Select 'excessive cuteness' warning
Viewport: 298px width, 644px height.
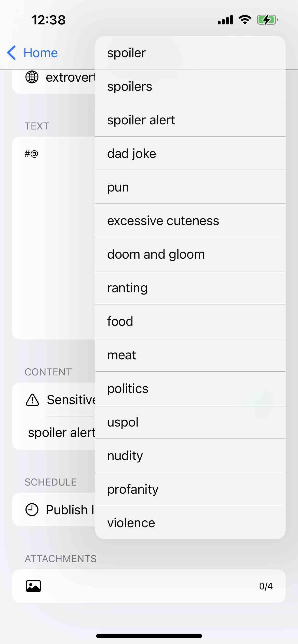pyautogui.click(x=190, y=221)
